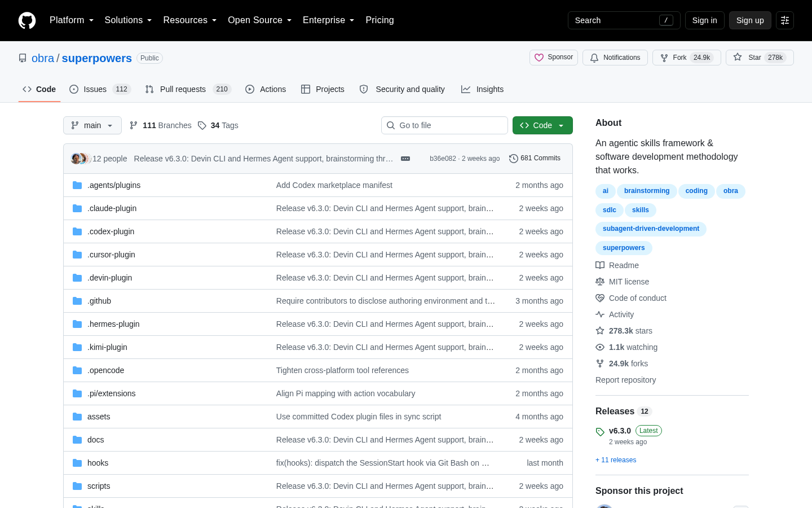Fork the superpowers repository

point(687,58)
